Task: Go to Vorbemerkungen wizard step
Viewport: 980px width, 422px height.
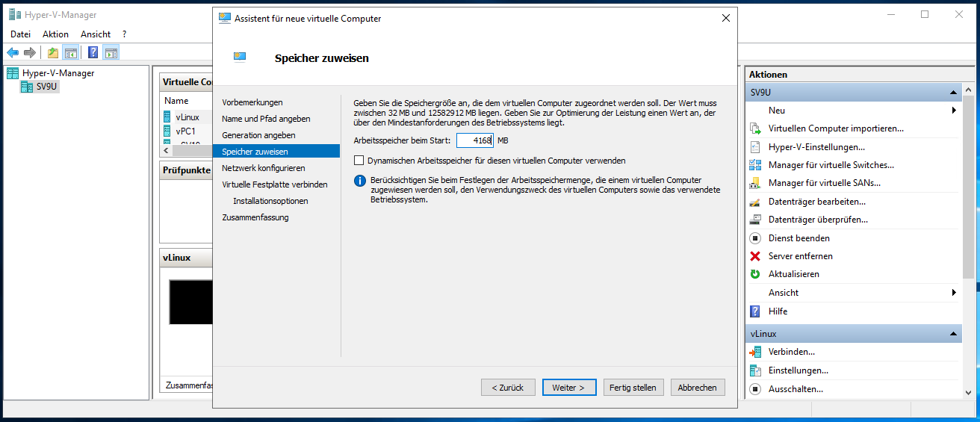Action: pyautogui.click(x=252, y=102)
